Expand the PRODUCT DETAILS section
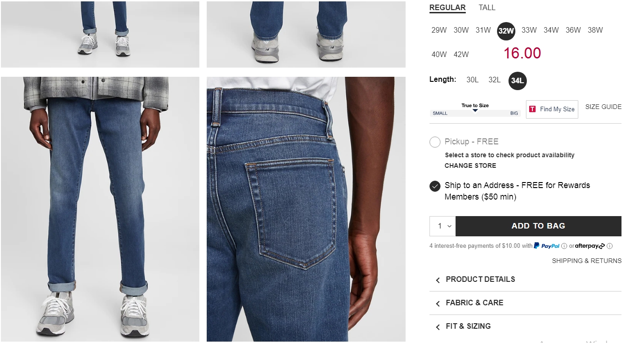Image resolution: width=644 pixels, height=343 pixels. [x=525, y=280]
